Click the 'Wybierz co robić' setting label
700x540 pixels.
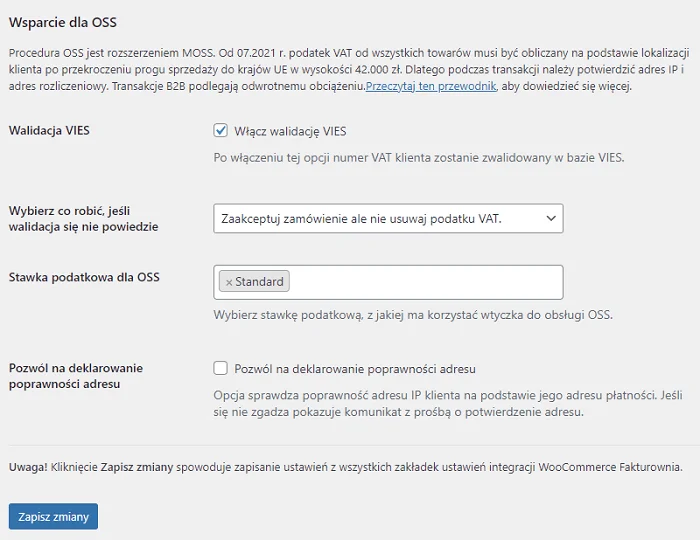[83, 219]
